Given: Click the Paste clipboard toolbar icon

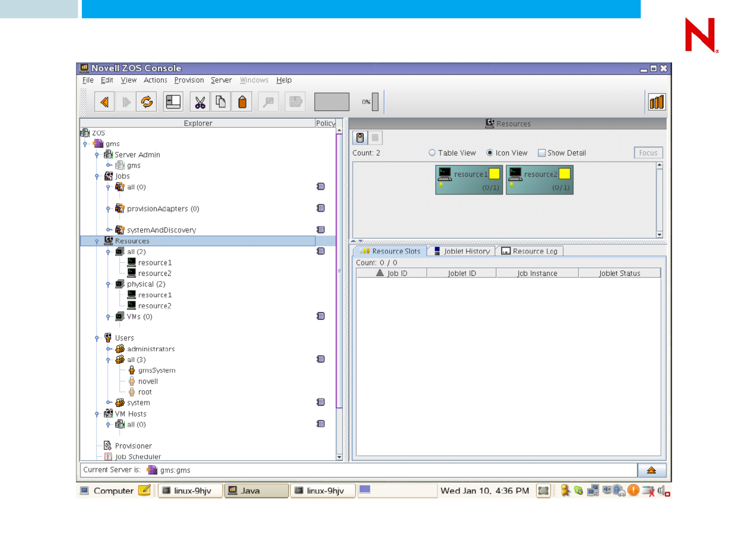Looking at the screenshot, I should (x=242, y=102).
